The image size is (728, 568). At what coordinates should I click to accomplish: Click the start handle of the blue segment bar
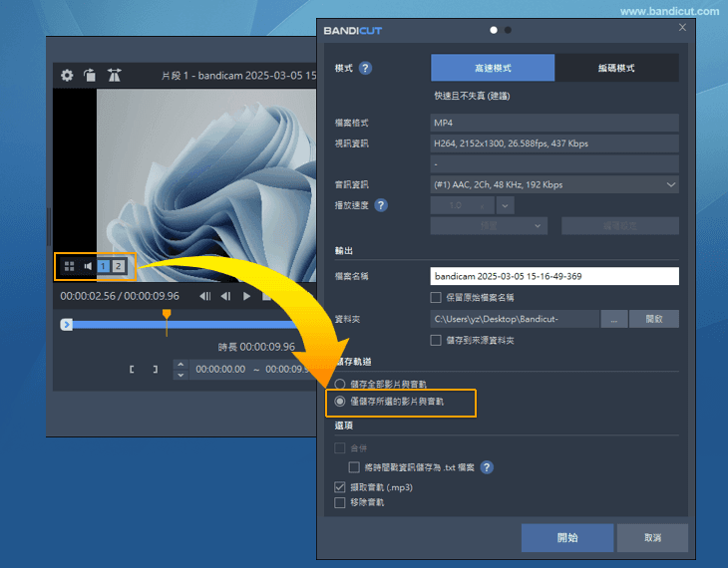(67, 325)
